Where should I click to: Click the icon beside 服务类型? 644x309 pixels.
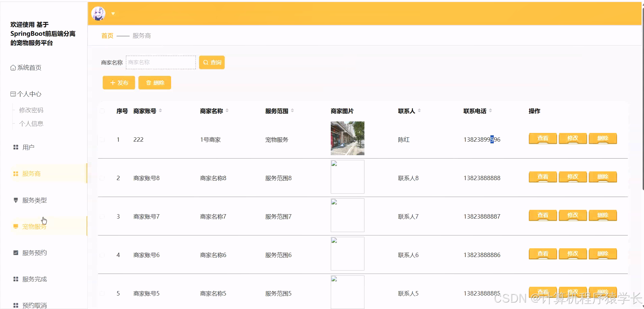15,200
